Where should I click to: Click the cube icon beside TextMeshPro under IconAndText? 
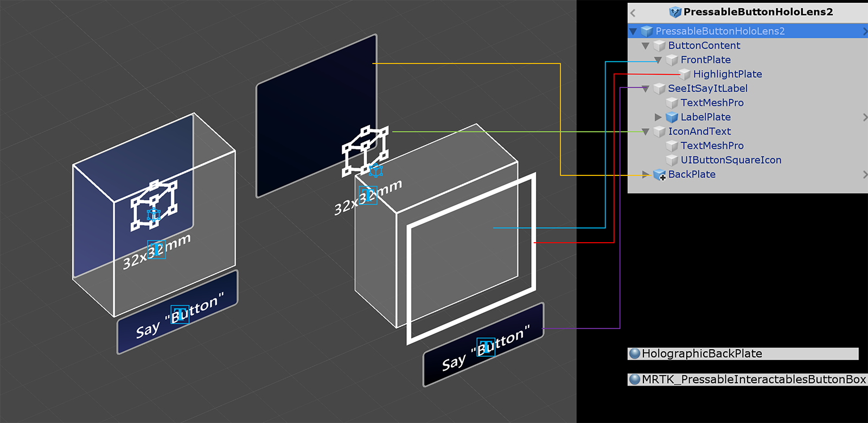click(672, 146)
